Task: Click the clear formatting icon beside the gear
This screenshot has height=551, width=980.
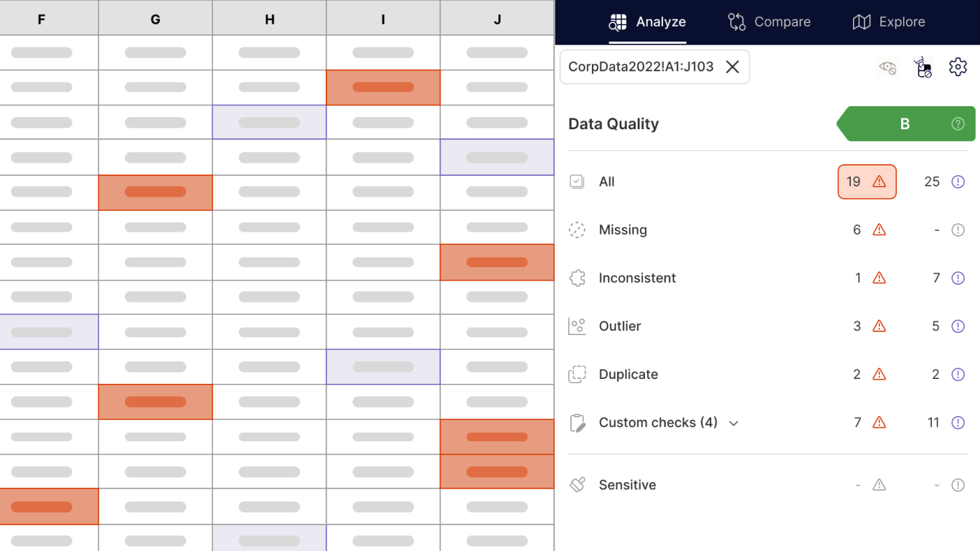Action: click(x=923, y=67)
